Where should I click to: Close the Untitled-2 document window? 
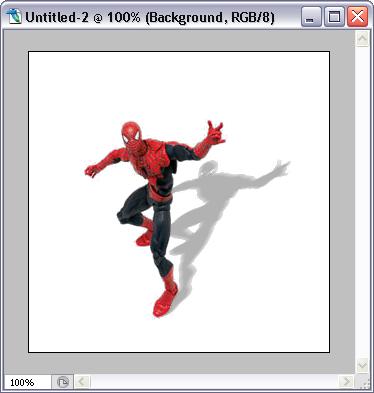coord(357,17)
